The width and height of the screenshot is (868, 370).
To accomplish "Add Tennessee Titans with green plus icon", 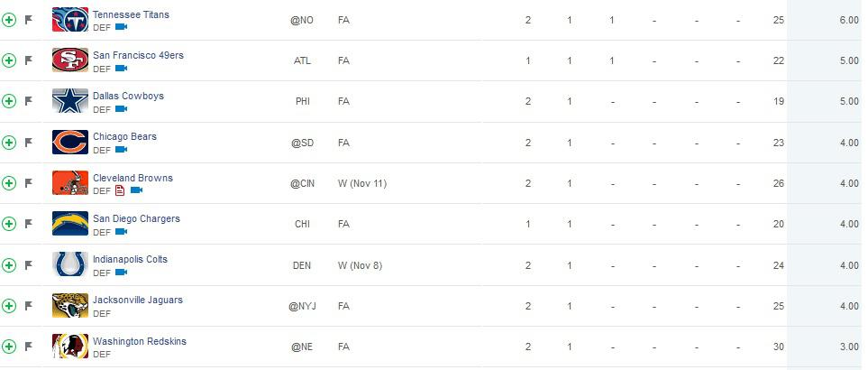I will pos(9,20).
